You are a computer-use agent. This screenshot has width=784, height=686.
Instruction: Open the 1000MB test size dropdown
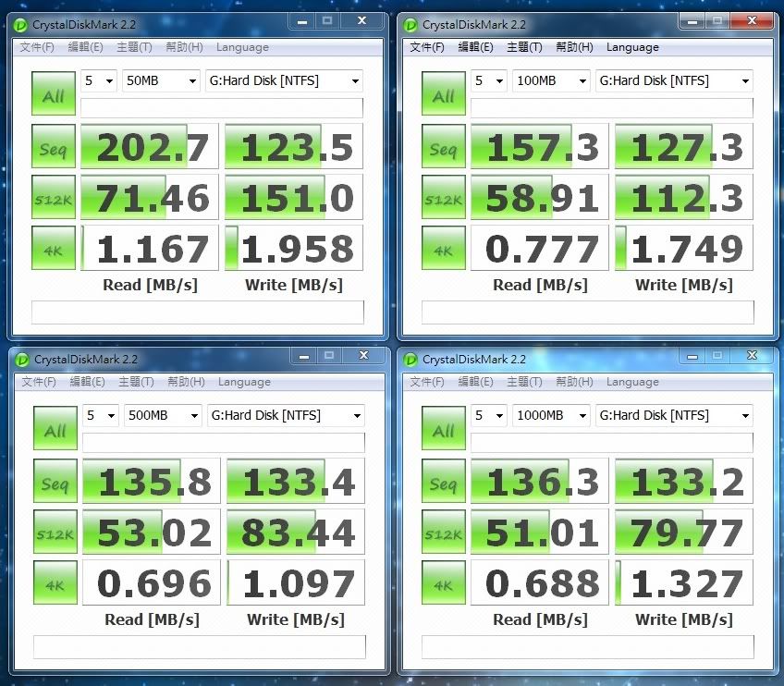[x=551, y=415]
